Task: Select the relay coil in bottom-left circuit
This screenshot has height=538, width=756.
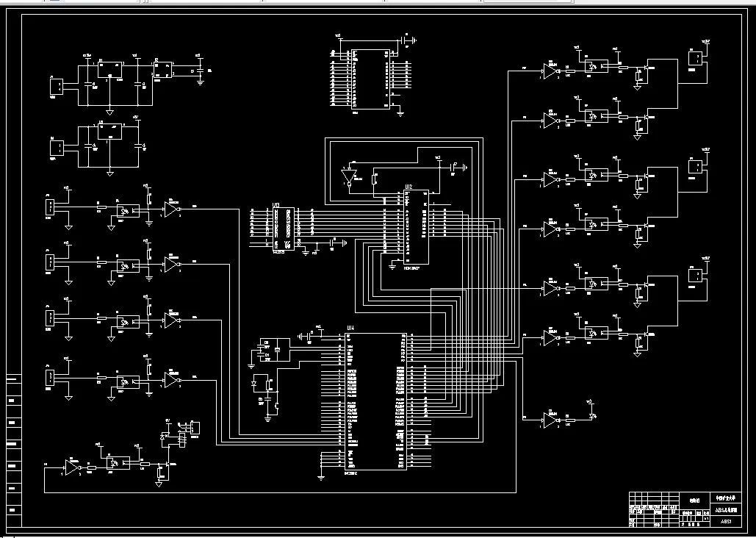Action: click(x=182, y=440)
